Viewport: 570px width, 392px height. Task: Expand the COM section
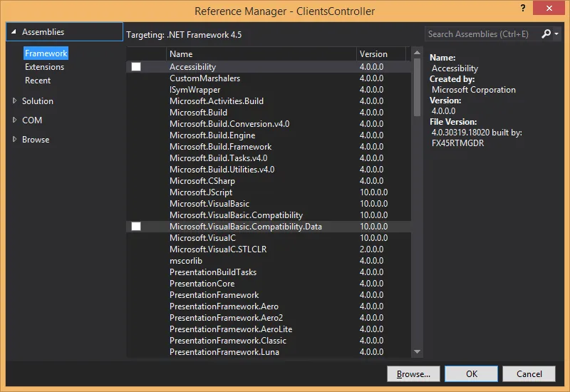pyautogui.click(x=14, y=120)
